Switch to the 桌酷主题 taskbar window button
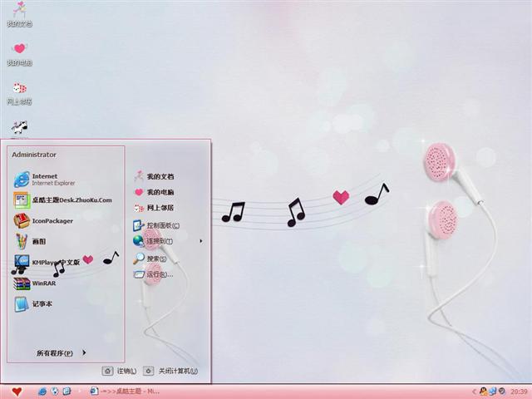532x399 pixels. tap(125, 392)
